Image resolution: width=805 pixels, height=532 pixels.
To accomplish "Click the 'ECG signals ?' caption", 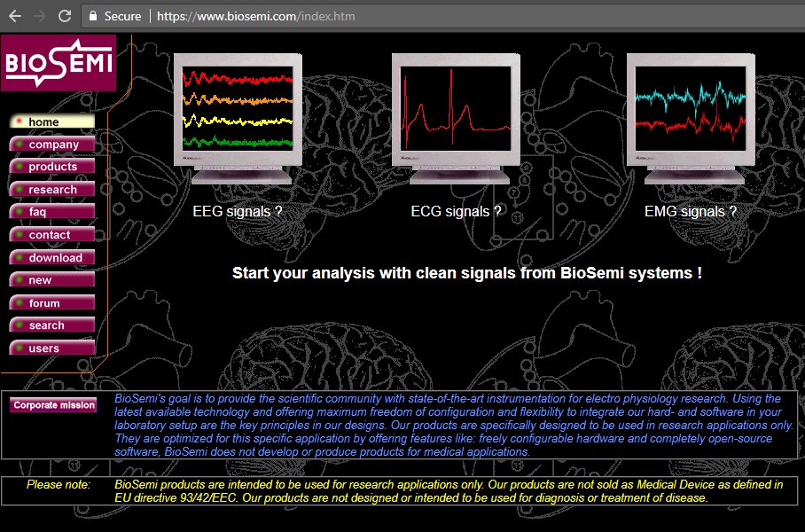I will (x=456, y=212).
